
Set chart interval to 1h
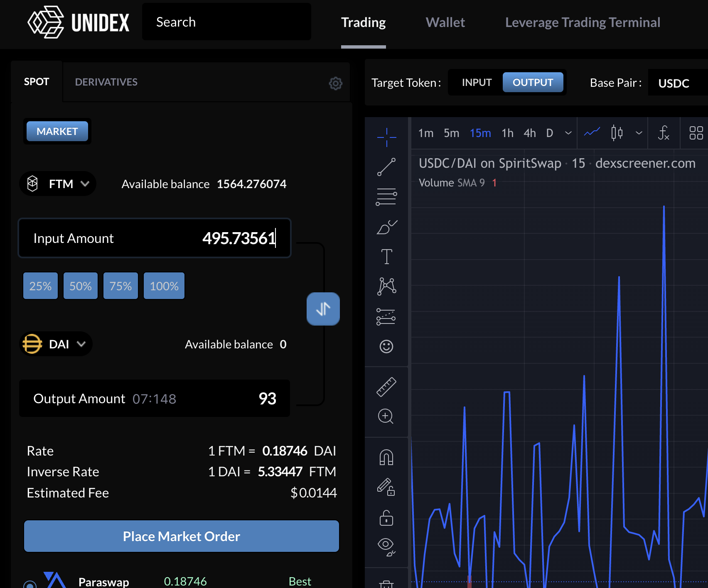point(507,133)
